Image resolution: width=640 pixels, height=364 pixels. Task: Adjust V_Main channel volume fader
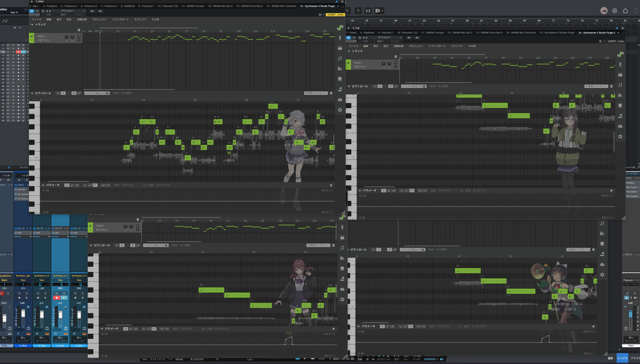coord(23,313)
